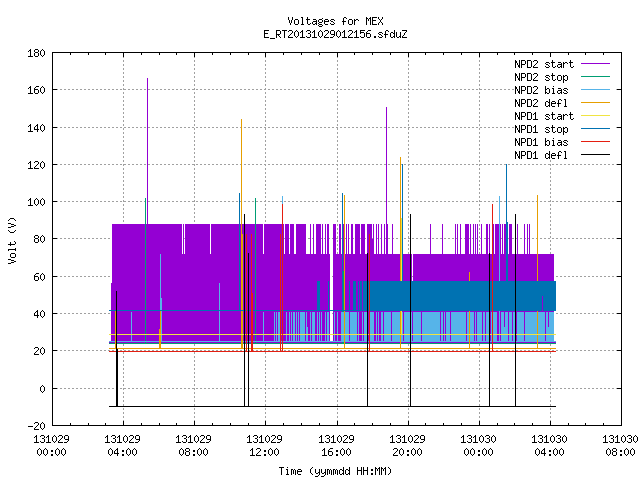Click the red NPD1 bias legend line
This screenshot has width=640, height=480.
595,142
